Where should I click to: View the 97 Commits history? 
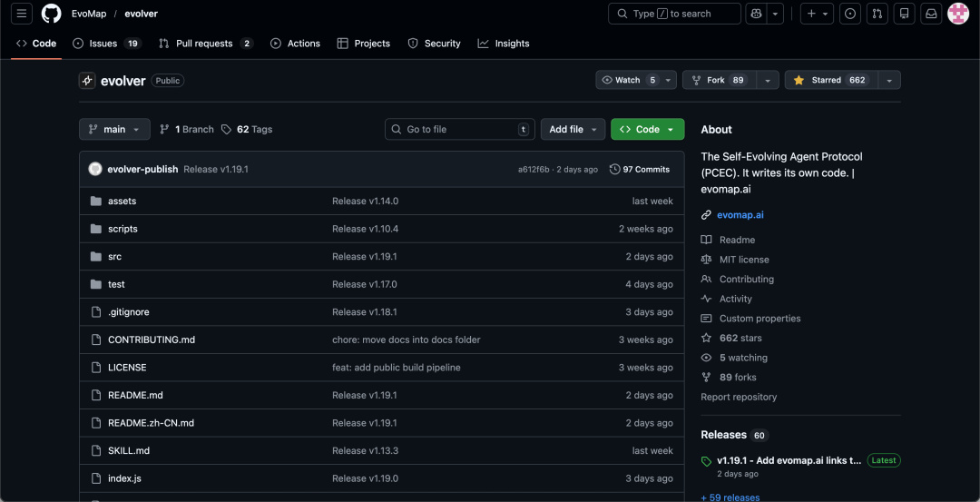(x=640, y=170)
